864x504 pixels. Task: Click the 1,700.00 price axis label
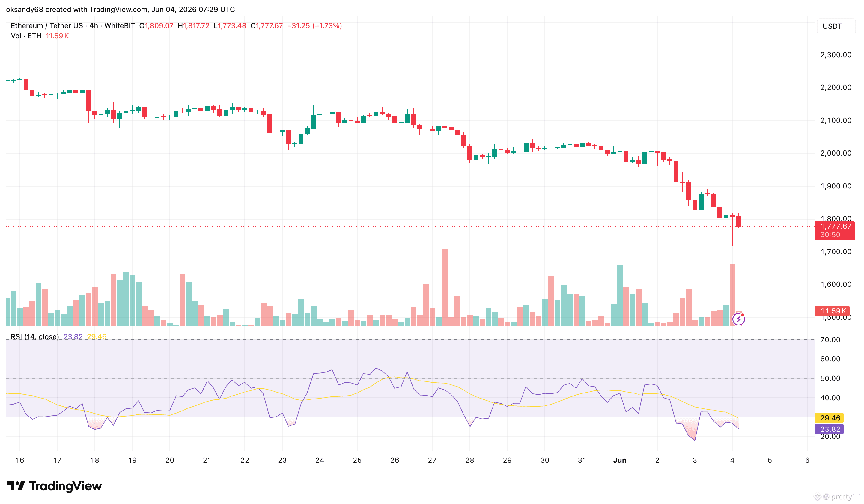[836, 252]
